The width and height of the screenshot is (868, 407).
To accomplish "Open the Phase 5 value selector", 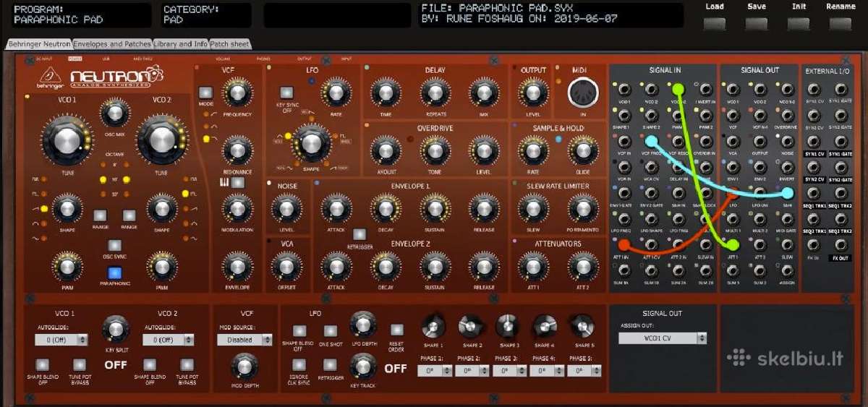I will [584, 370].
